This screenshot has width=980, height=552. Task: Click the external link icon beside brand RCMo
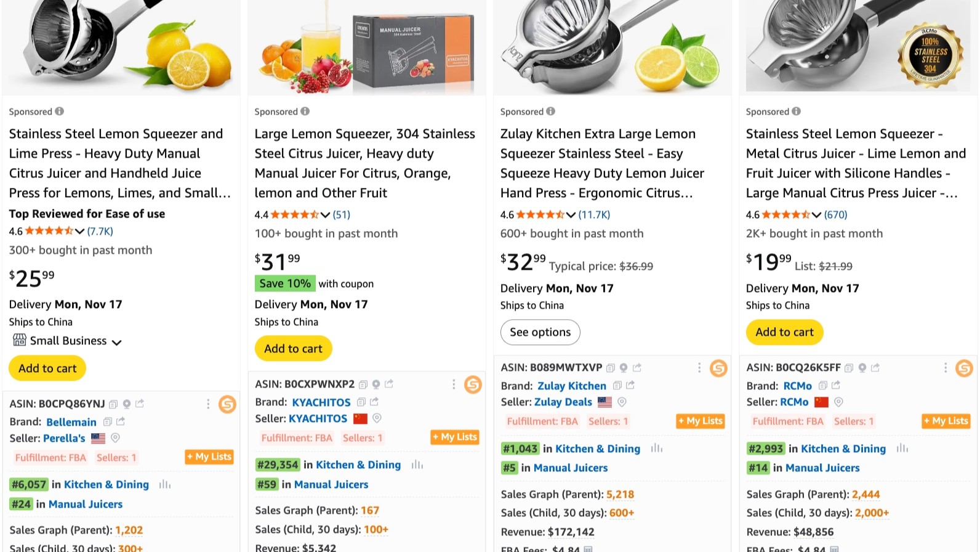click(x=836, y=384)
